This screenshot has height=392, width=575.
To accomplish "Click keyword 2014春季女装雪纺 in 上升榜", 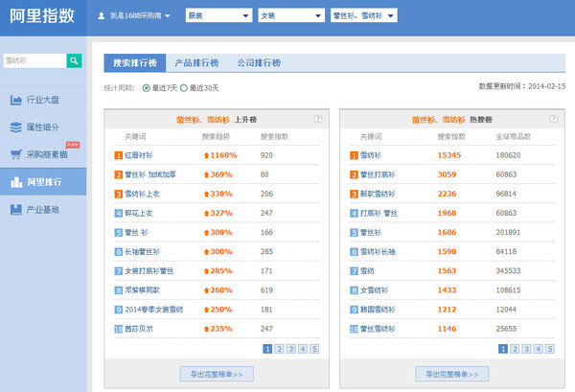I will pos(153,310).
